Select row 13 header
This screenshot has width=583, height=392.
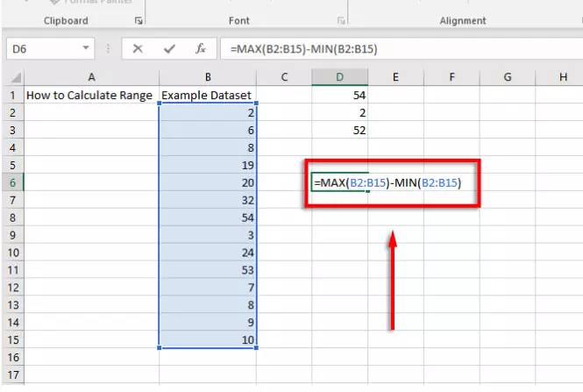click(x=13, y=305)
